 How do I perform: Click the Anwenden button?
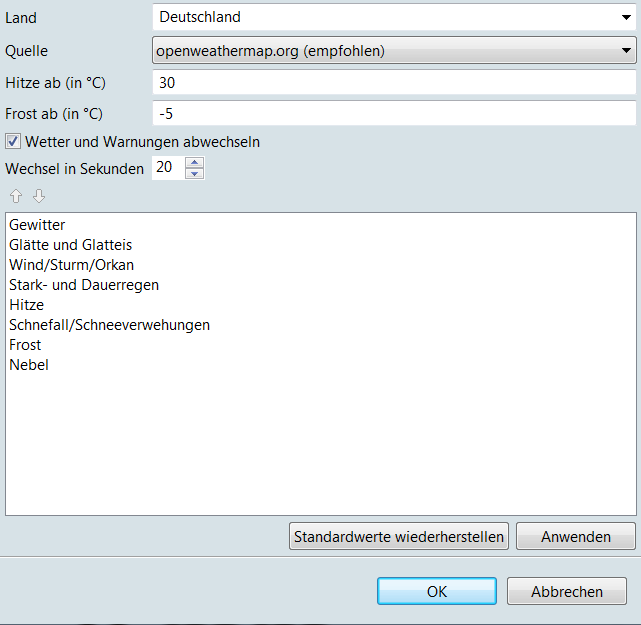(575, 537)
